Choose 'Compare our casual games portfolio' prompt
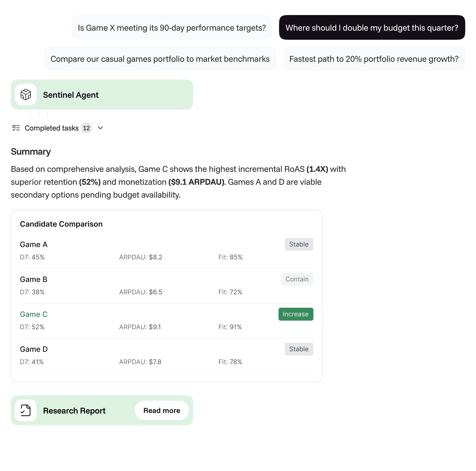The height and width of the screenshot is (471, 476). 160,59
